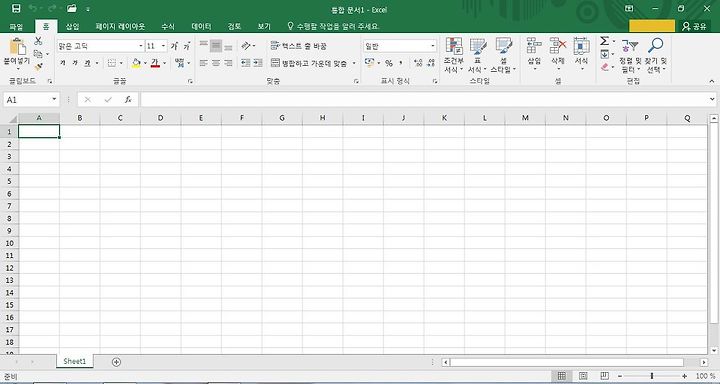Click the Increase Decimal icon
Screen dimensions: 720x384
click(x=418, y=63)
